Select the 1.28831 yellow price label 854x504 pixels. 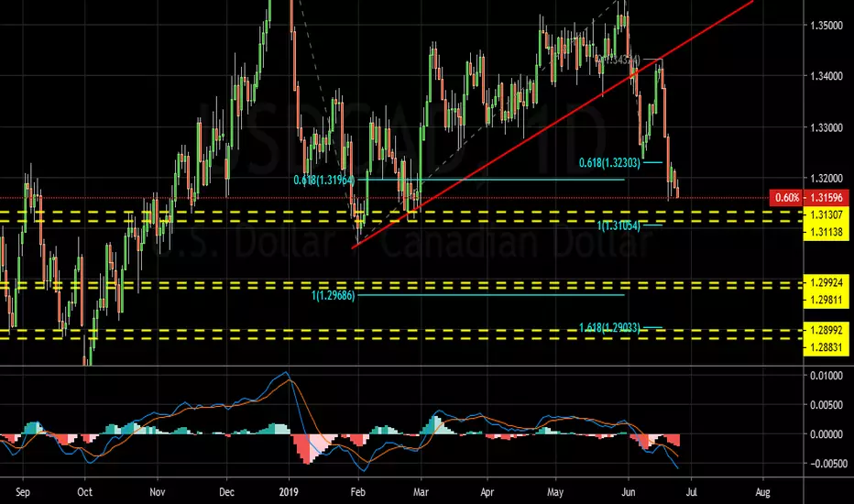[827, 347]
